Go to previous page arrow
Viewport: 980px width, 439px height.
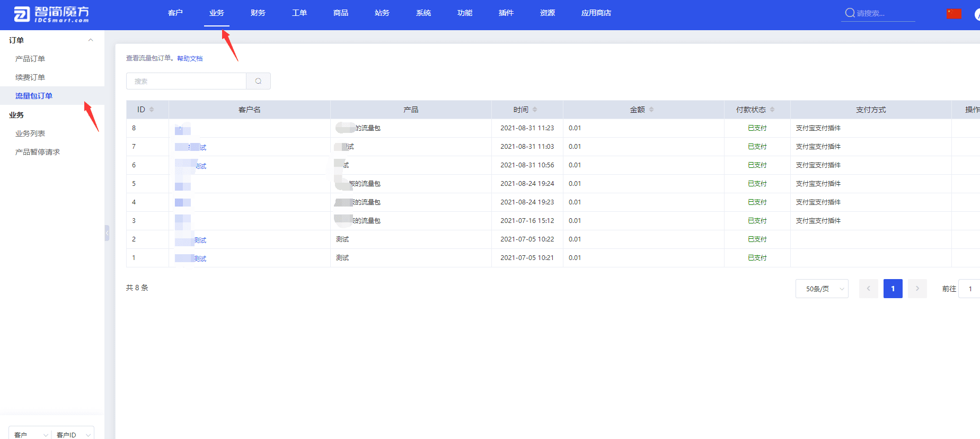869,289
